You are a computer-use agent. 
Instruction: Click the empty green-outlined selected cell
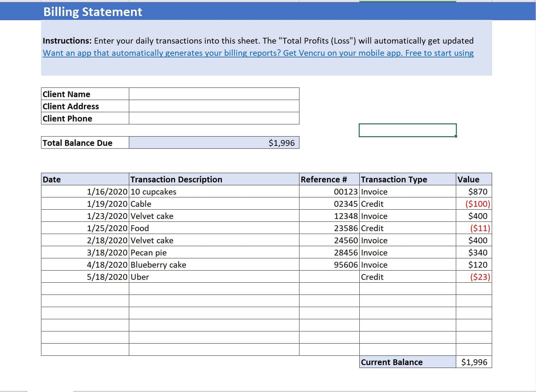click(407, 130)
